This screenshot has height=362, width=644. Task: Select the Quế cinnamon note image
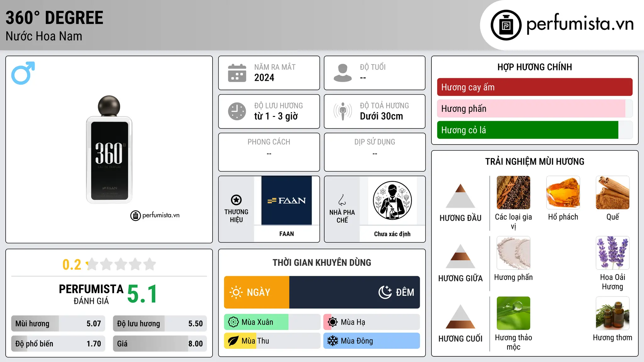coord(613,193)
